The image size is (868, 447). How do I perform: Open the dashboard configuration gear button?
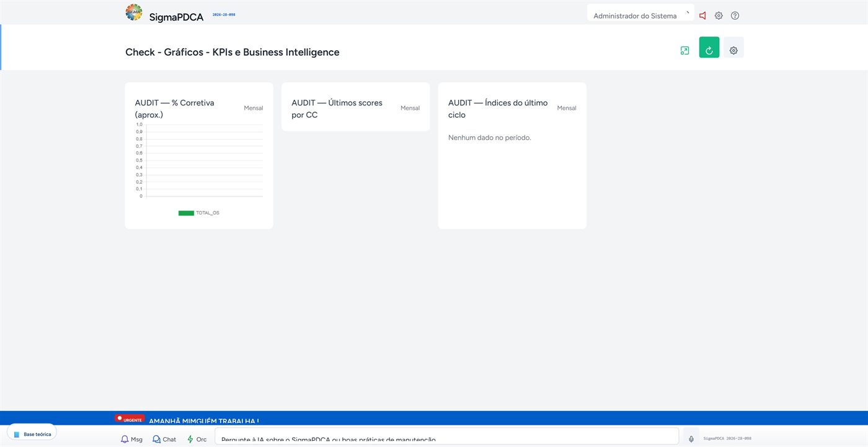pyautogui.click(x=733, y=48)
